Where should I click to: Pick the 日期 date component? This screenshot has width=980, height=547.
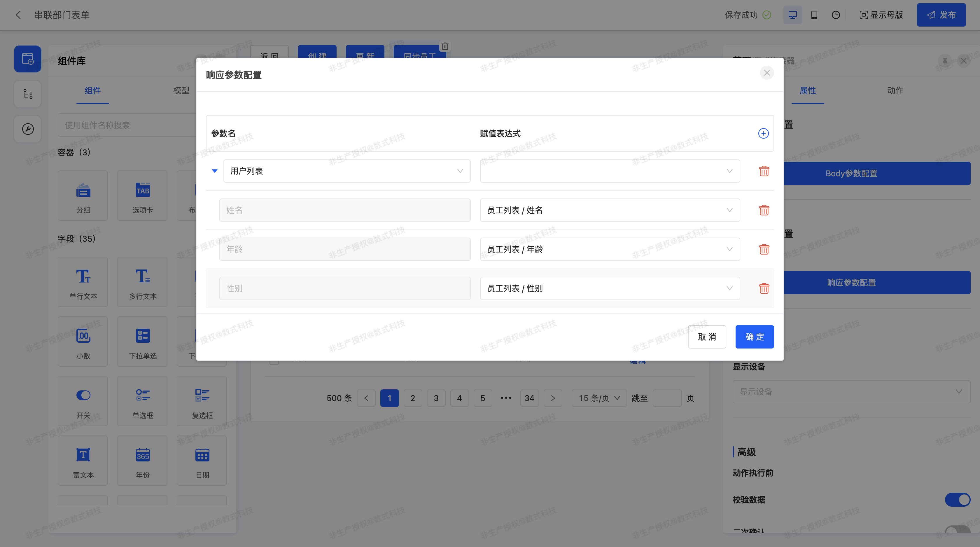click(x=202, y=461)
